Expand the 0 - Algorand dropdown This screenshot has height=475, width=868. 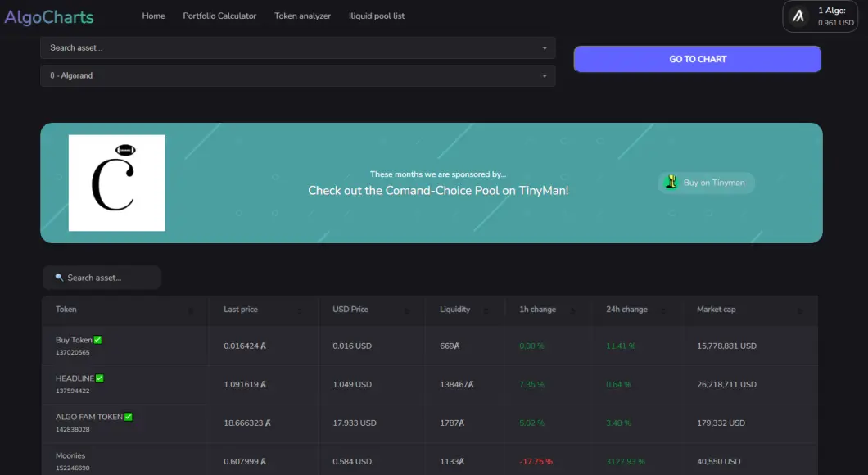(298, 76)
